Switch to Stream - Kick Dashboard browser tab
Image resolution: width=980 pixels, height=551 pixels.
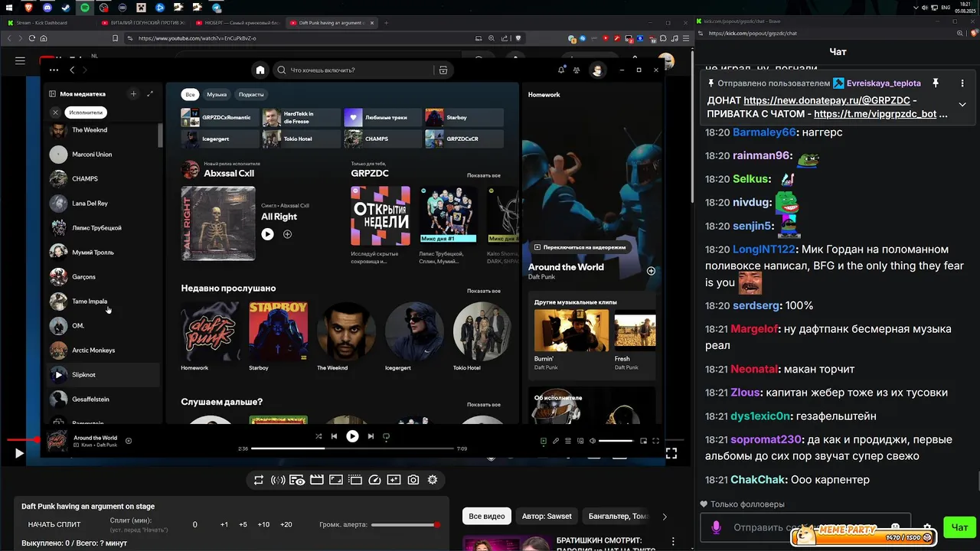coord(46,23)
